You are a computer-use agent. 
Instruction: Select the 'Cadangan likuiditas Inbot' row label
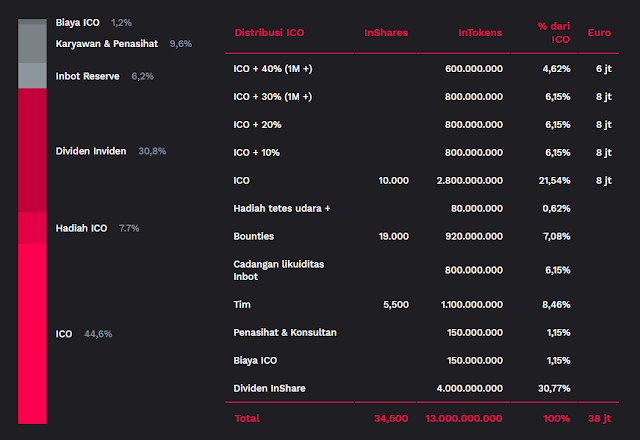[279, 270]
